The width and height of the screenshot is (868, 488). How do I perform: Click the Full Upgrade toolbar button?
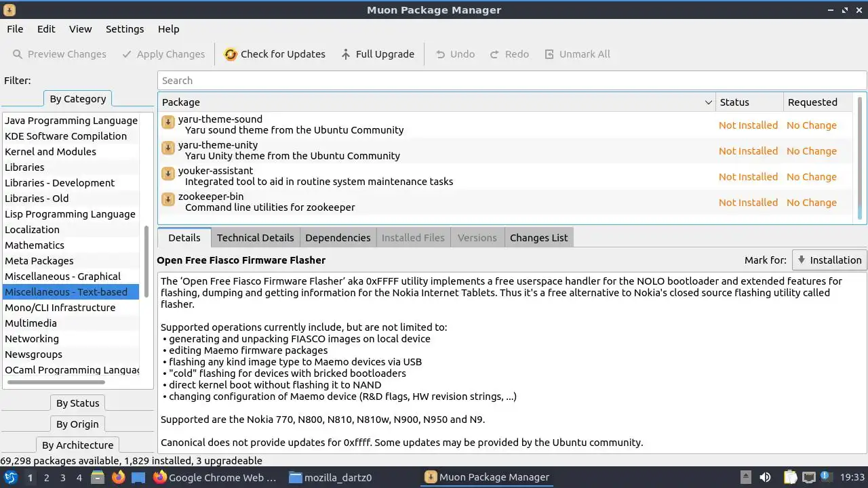coord(377,54)
